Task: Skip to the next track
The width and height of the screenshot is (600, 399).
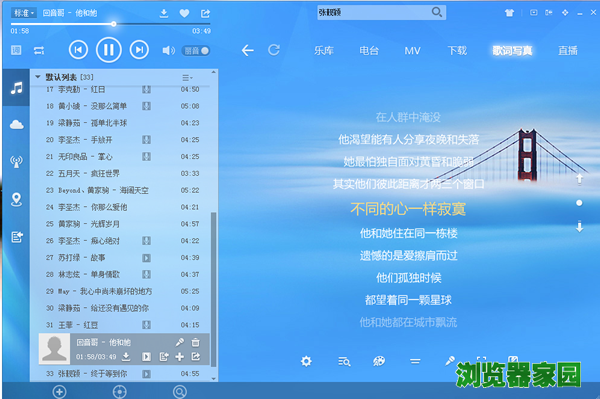Action: point(139,50)
